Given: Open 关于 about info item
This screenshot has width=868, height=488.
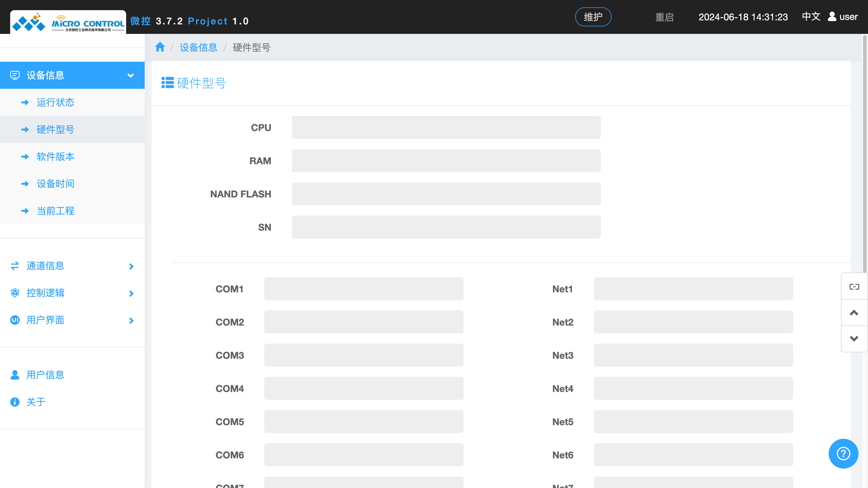Looking at the screenshot, I should click(35, 402).
